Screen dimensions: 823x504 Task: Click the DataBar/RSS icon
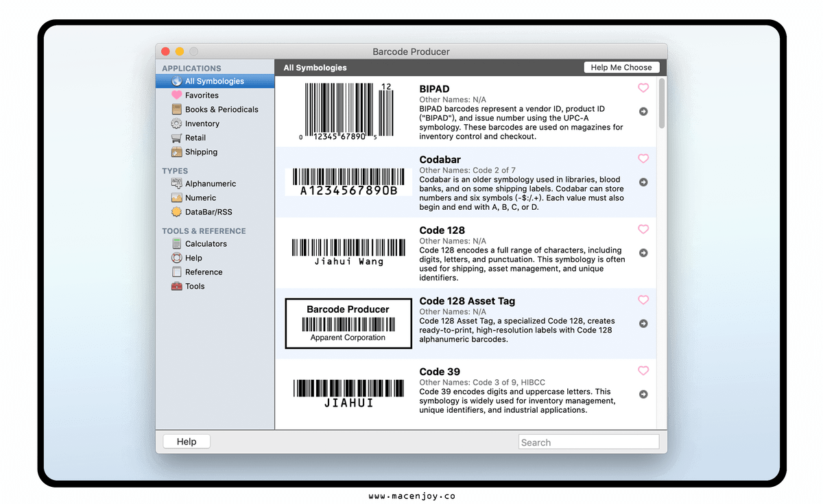point(176,212)
